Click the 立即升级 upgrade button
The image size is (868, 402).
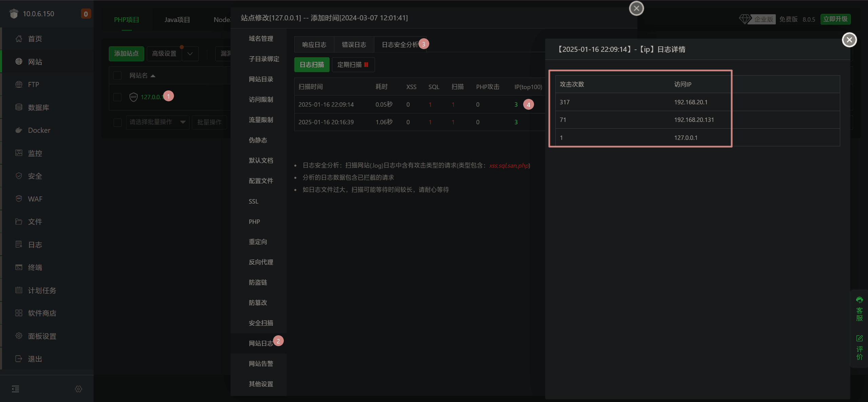point(836,19)
